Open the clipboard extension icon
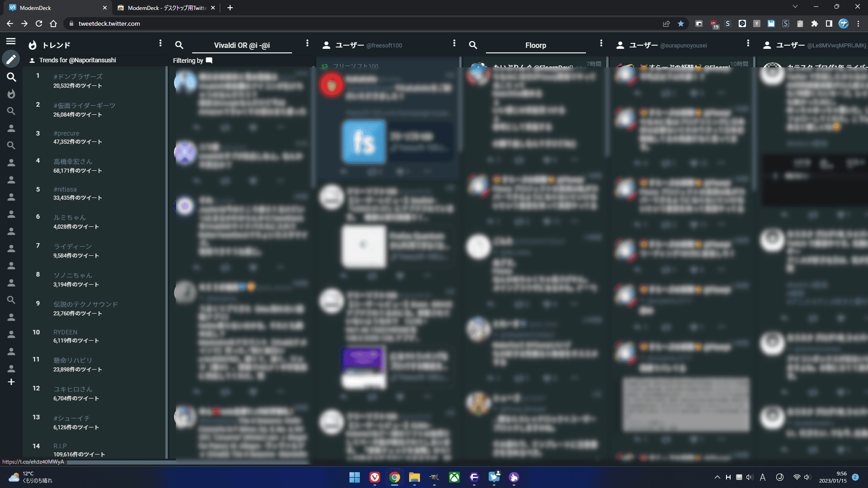Image resolution: width=868 pixels, height=488 pixels. click(800, 23)
